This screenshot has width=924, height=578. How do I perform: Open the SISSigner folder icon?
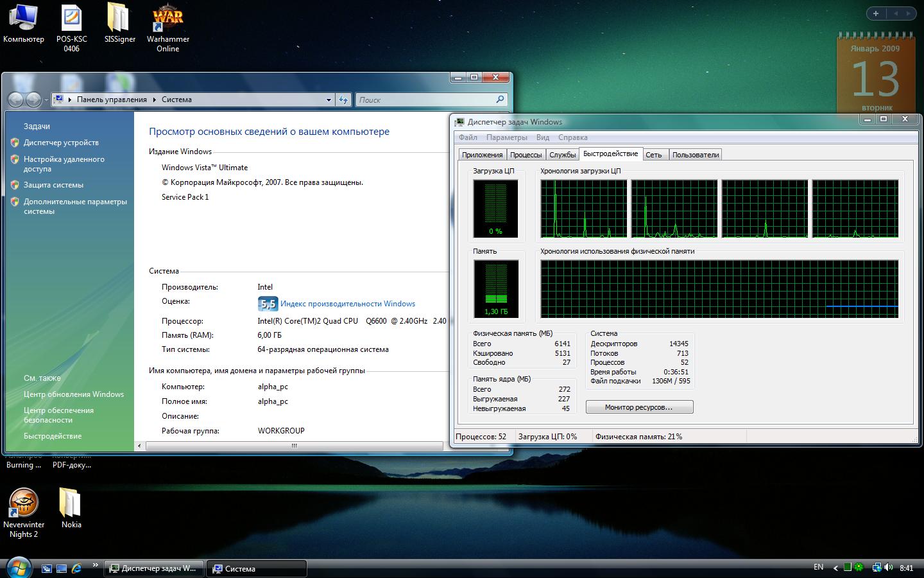119,19
